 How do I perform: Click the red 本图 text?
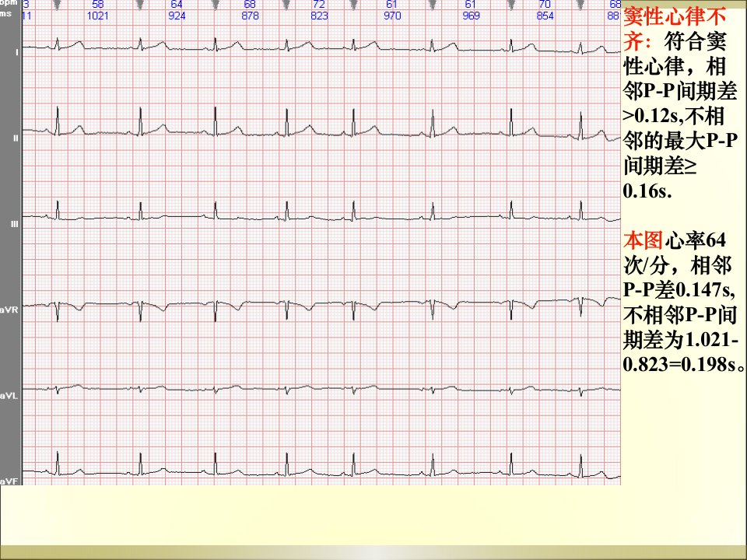643,240
